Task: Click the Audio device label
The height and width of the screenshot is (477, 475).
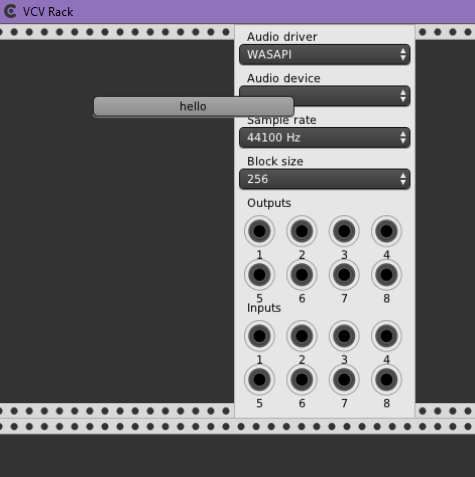Action: tap(284, 78)
